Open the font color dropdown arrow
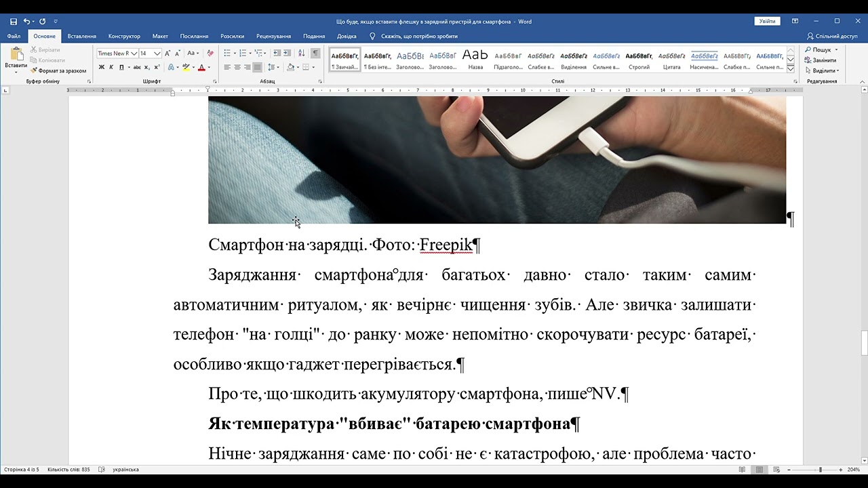 (209, 67)
